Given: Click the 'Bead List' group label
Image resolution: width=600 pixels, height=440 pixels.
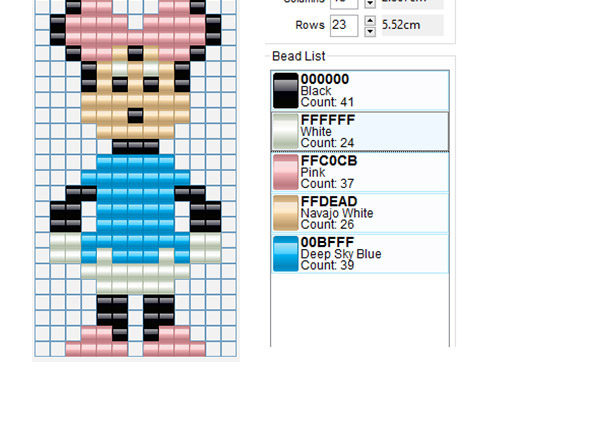Looking at the screenshot, I should (x=298, y=56).
